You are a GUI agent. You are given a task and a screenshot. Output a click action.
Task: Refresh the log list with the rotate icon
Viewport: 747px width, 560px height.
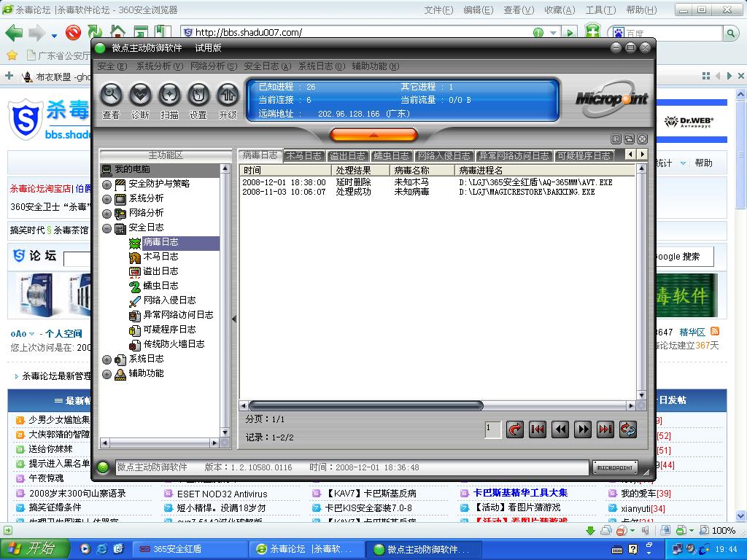(628, 429)
